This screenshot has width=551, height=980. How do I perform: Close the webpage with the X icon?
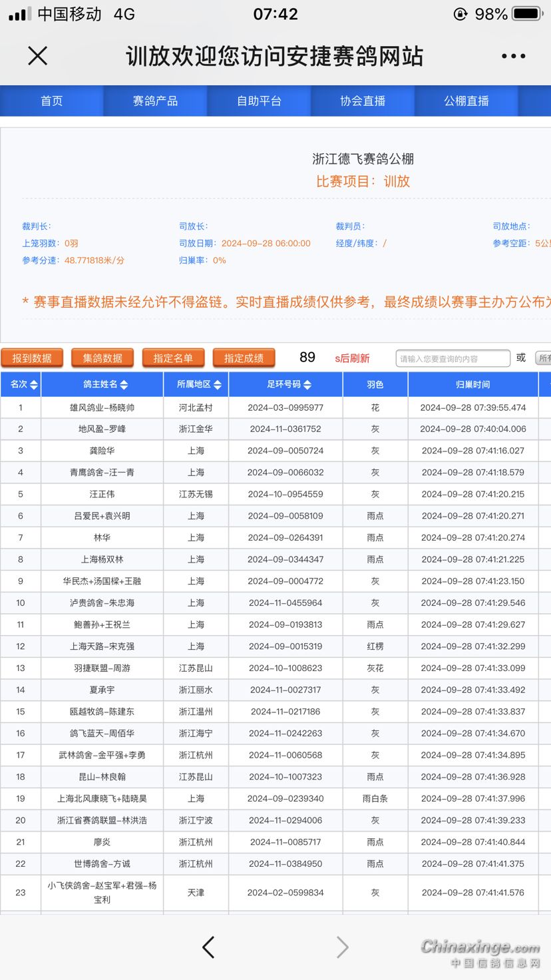tap(38, 56)
